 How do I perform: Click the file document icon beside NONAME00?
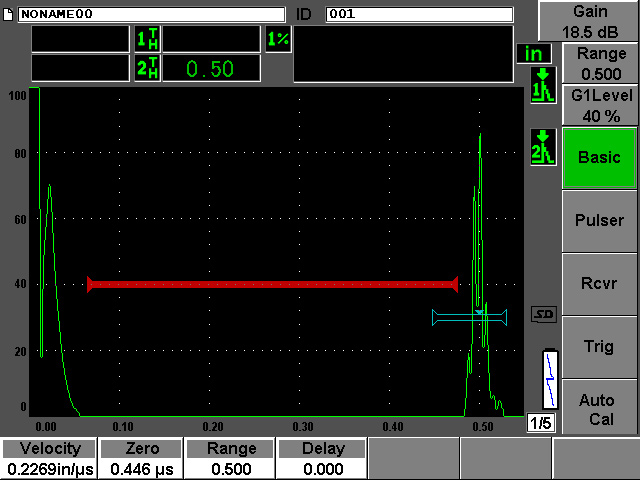(x=10, y=15)
